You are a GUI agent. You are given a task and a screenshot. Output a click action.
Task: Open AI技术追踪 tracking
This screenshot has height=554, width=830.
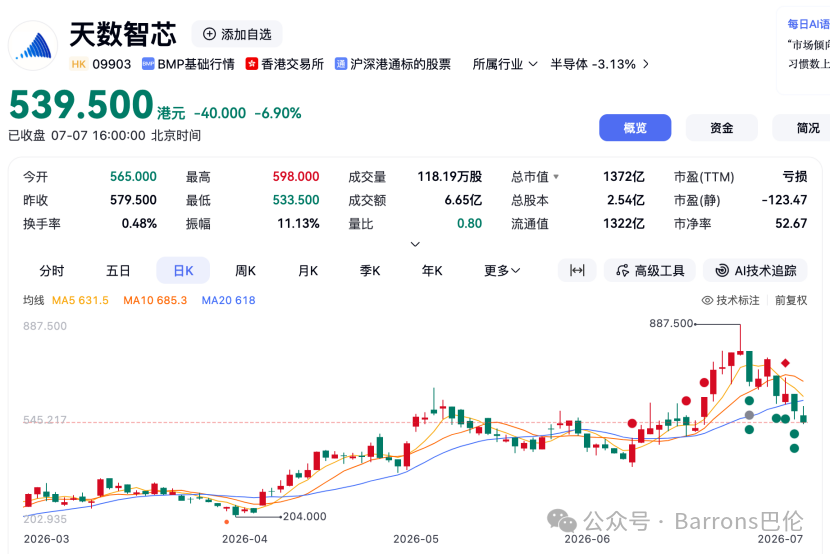point(755,271)
